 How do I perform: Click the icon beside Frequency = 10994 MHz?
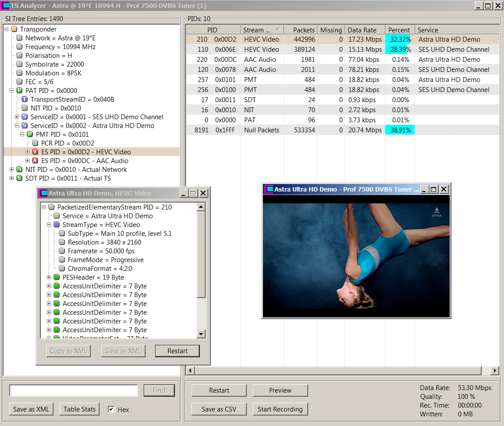click(19, 46)
